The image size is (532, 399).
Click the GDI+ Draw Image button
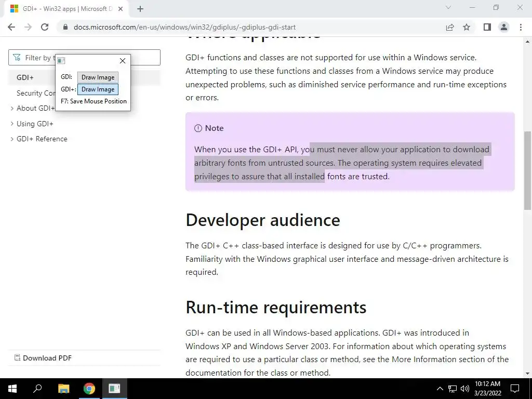98,89
